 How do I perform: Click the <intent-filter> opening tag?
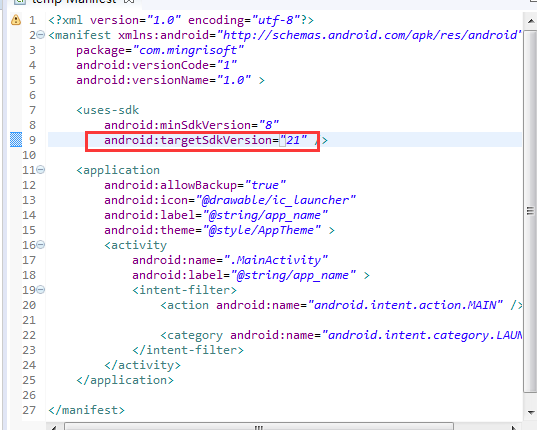pos(184,290)
